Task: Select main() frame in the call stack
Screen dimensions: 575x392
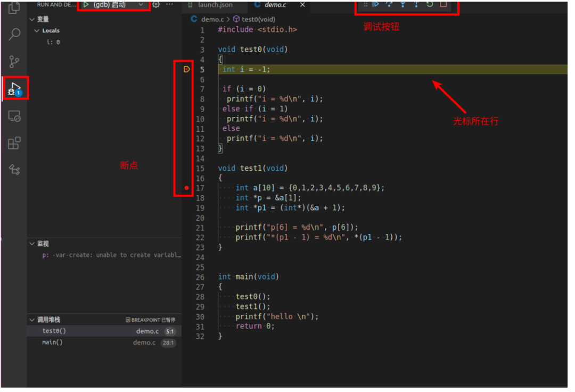Action: tap(53, 343)
